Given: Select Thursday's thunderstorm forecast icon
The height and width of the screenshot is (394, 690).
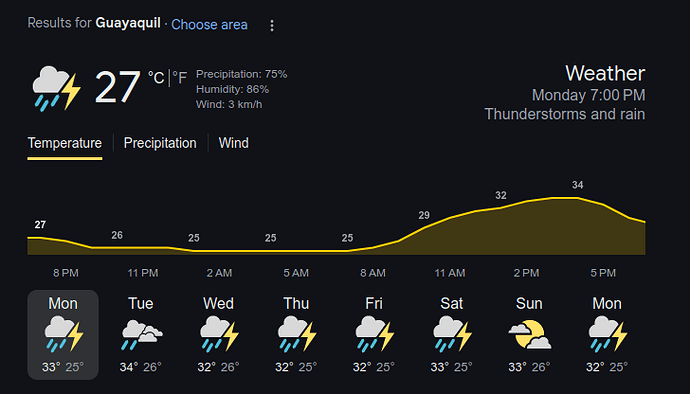Looking at the screenshot, I should click(297, 334).
